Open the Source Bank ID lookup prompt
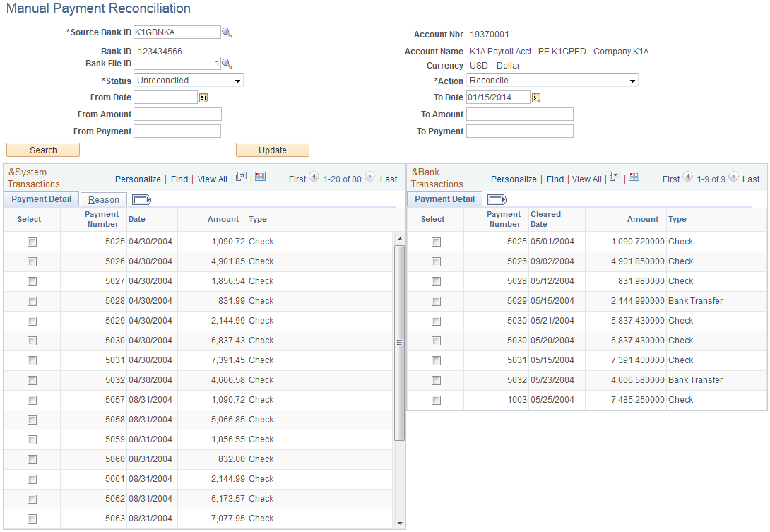Image resolution: width=770 pixels, height=532 pixels. point(227,32)
